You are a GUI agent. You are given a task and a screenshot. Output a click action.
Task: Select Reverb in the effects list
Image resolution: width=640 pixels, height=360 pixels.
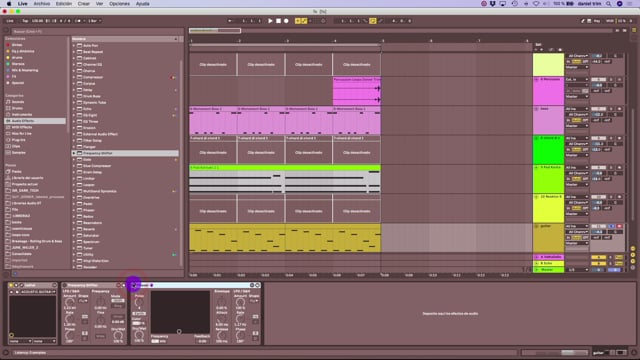125,229
